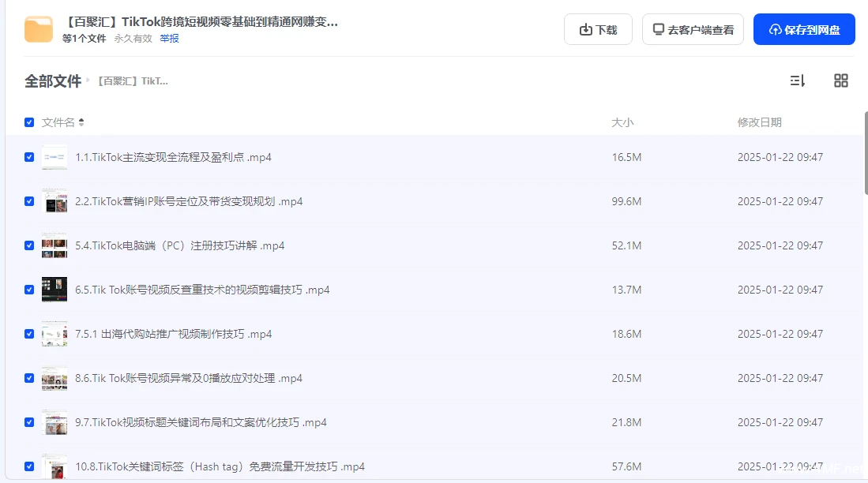868x483 pixels.
Task: Switch to grid view icon
Action: click(840, 80)
